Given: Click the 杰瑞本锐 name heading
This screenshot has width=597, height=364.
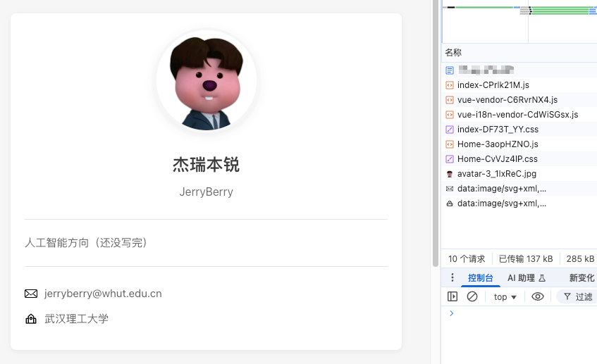Looking at the screenshot, I should (207, 165).
